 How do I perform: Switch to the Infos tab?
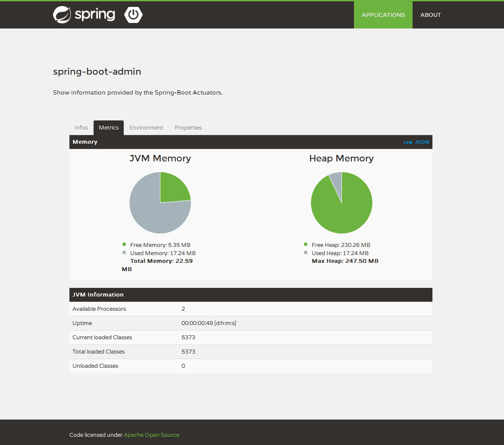pyautogui.click(x=81, y=128)
